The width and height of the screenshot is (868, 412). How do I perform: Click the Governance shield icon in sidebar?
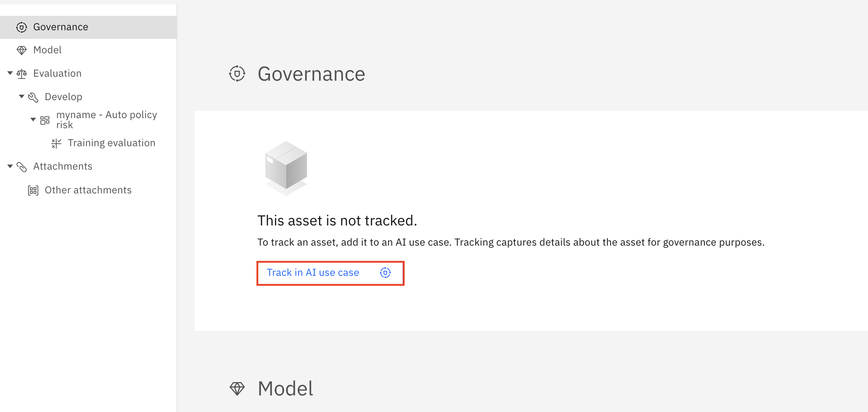coord(22,27)
